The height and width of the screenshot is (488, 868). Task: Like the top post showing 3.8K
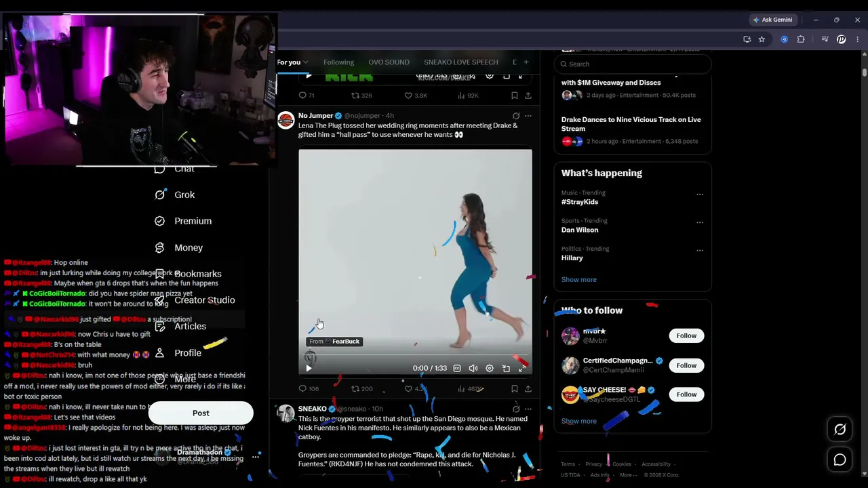408,96
